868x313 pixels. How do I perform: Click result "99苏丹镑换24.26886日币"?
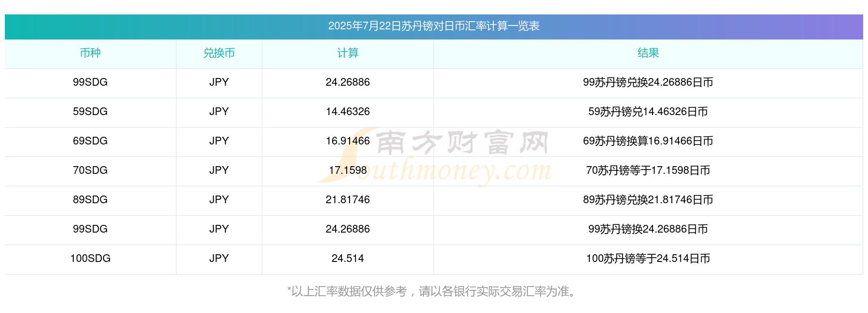[x=648, y=229]
